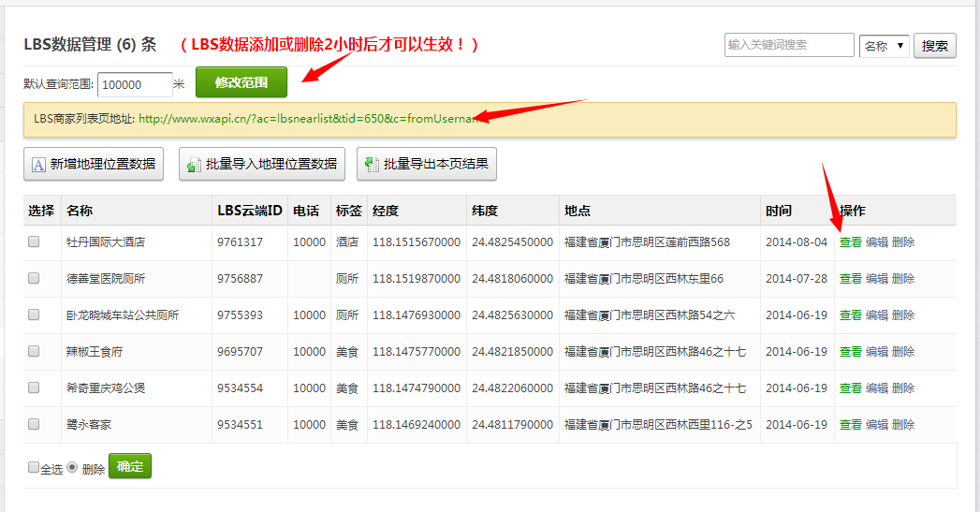Focus the default query range field
Image resolution: width=980 pixels, height=512 pixels.
pyautogui.click(x=135, y=84)
